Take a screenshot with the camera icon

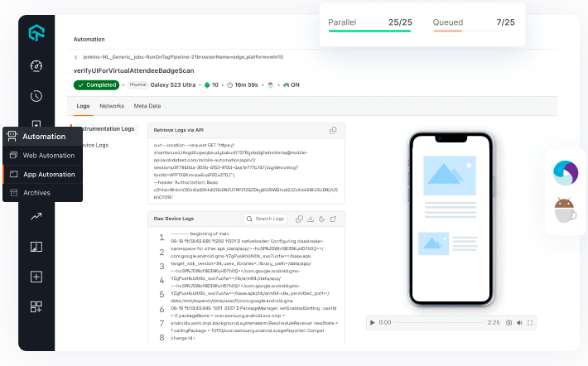pyautogui.click(x=508, y=322)
